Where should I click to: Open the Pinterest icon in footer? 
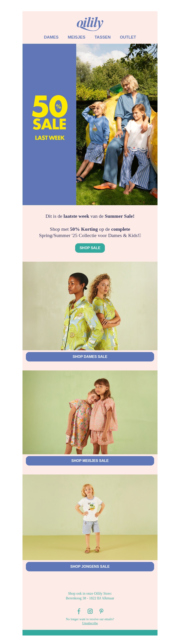coord(101,611)
